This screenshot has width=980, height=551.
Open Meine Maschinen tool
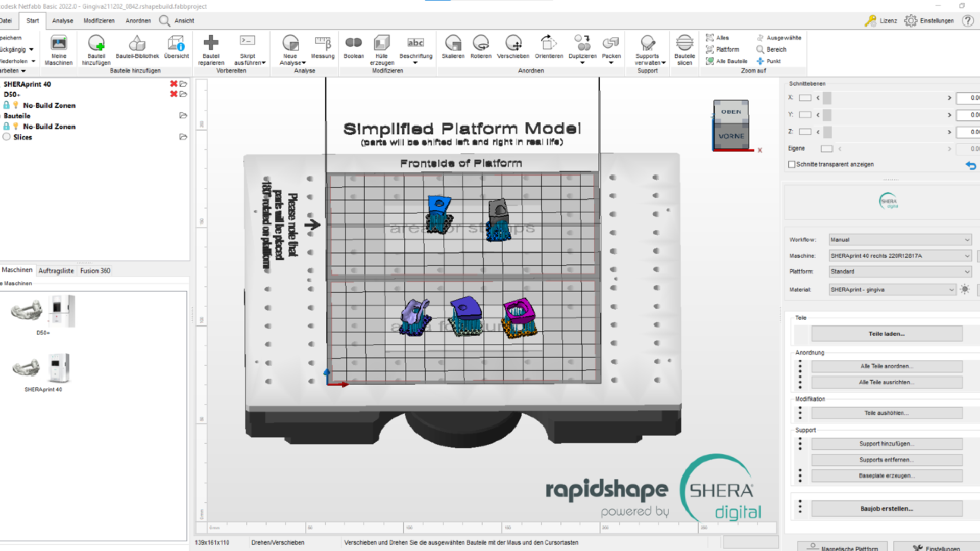tap(59, 49)
